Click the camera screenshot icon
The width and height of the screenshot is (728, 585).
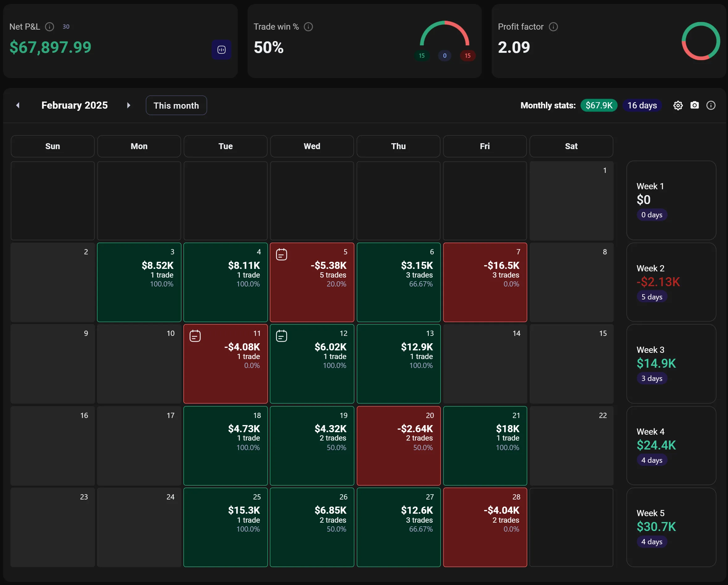coord(694,105)
